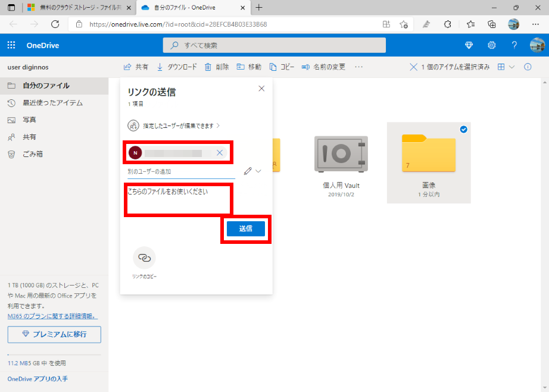549x392 pixels.
Task: Open browser extensions puzzle icon
Action: pos(447,24)
